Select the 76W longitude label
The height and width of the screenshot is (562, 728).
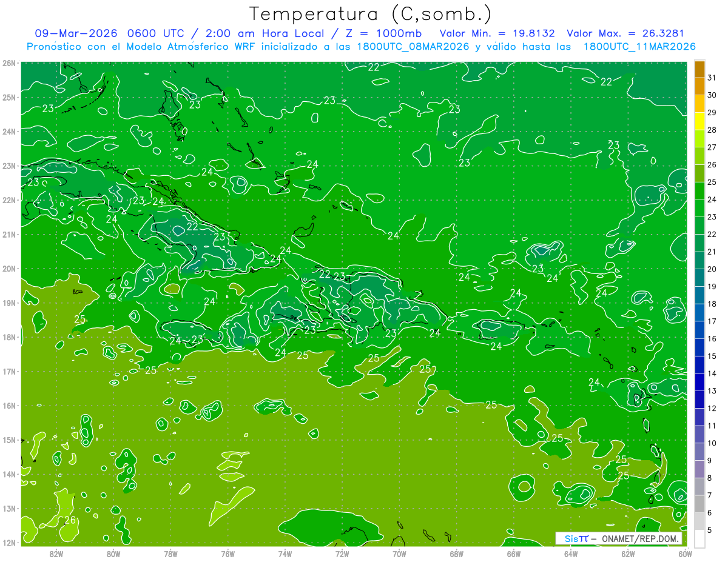pos(227,553)
